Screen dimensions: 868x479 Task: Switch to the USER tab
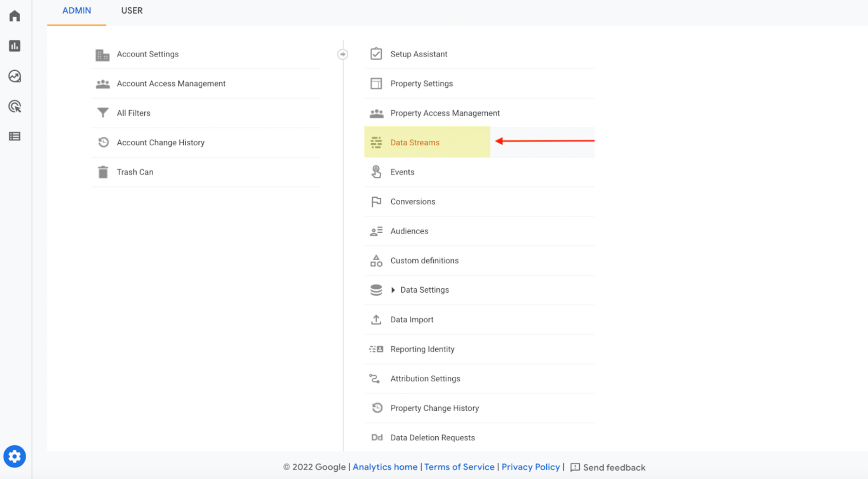coord(132,10)
